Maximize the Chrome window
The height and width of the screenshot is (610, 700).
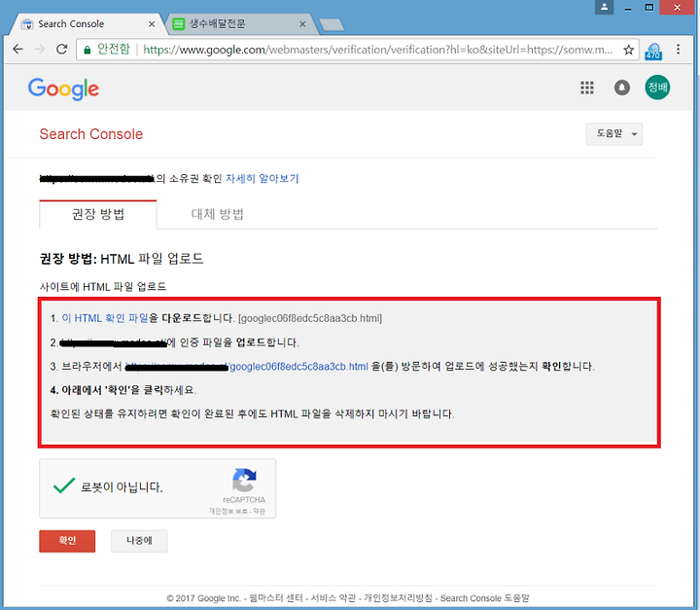tap(649, 8)
